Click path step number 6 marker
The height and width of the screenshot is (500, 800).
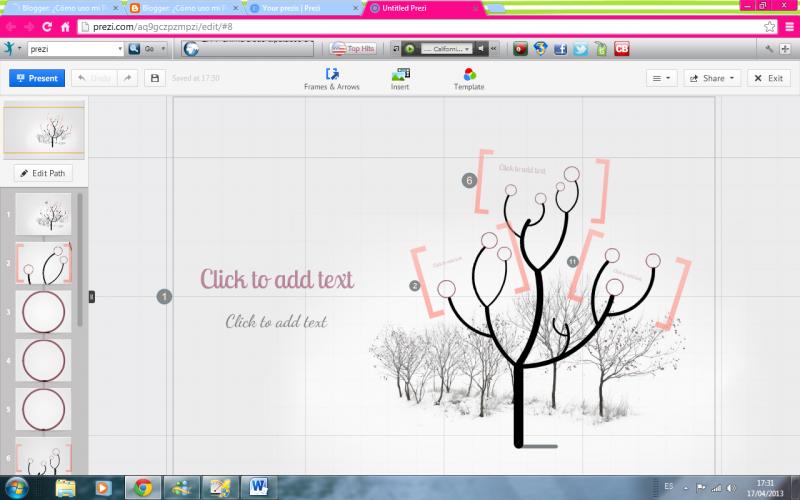469,180
